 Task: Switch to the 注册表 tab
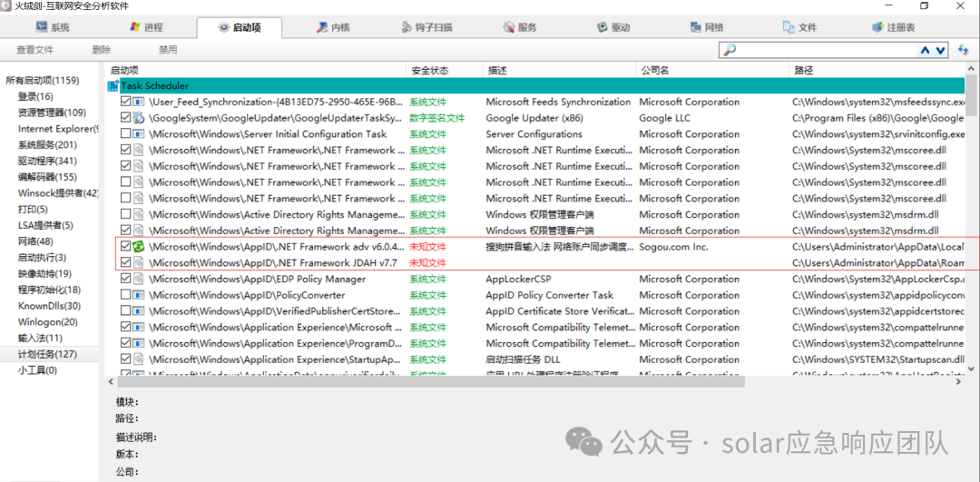tap(893, 27)
